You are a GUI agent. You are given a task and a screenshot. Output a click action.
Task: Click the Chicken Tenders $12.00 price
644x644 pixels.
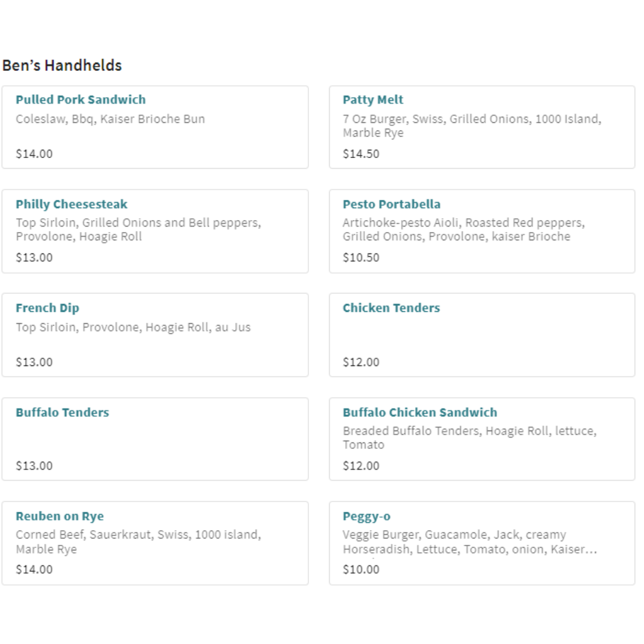(x=361, y=362)
